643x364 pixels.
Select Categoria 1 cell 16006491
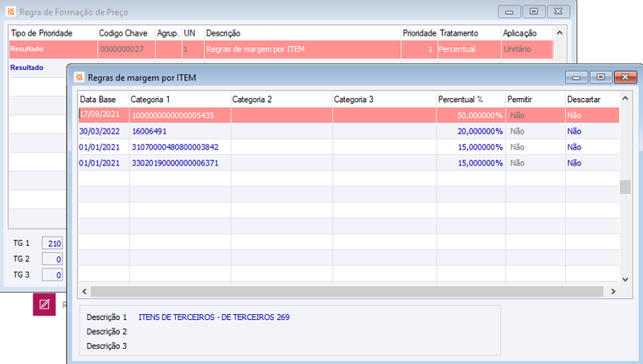tap(180, 131)
